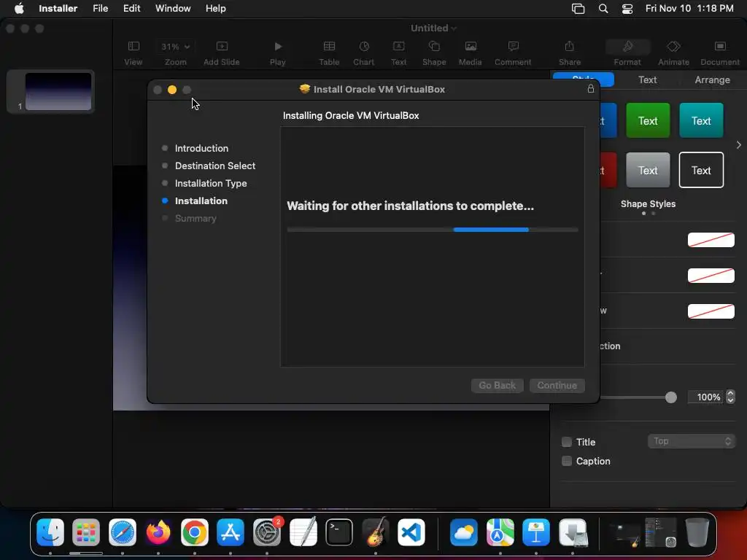
Task: Open the Help menu
Action: click(x=216, y=9)
